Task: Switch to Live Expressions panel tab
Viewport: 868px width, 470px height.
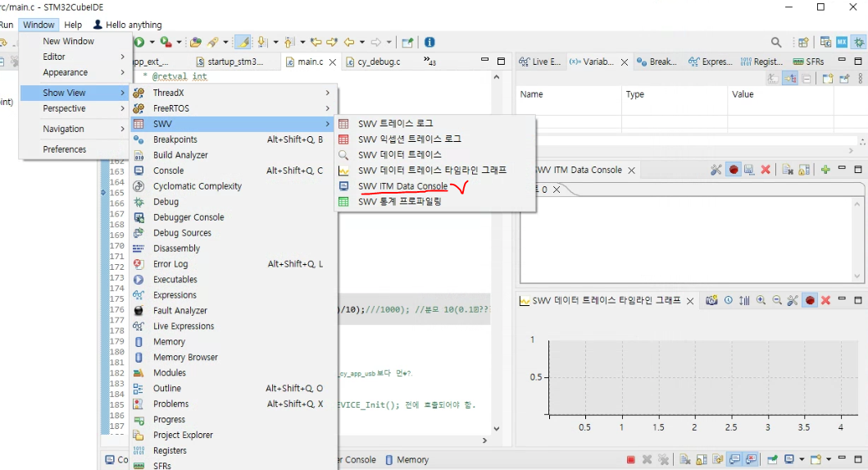Action: point(540,62)
